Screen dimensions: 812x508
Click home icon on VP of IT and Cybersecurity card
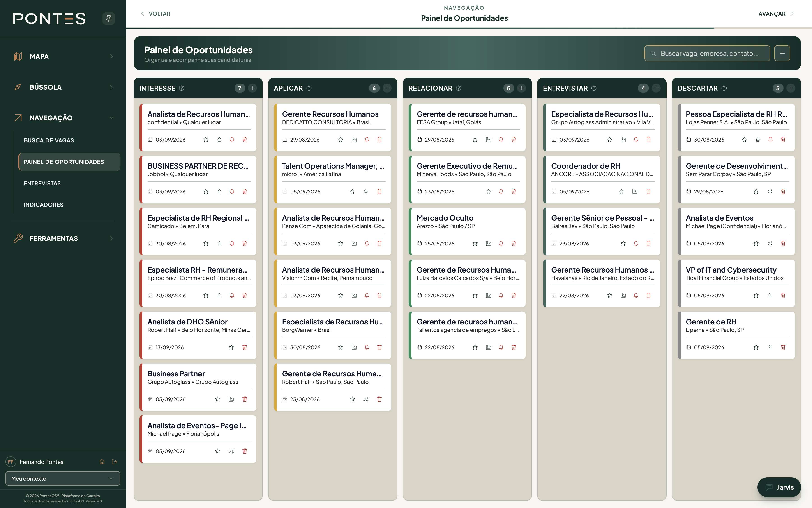[769, 295]
